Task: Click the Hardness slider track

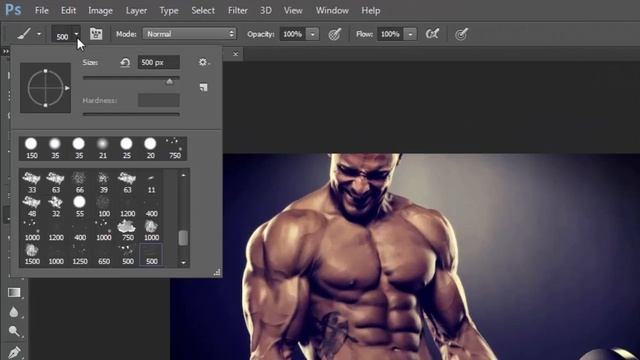Action: tap(131, 114)
